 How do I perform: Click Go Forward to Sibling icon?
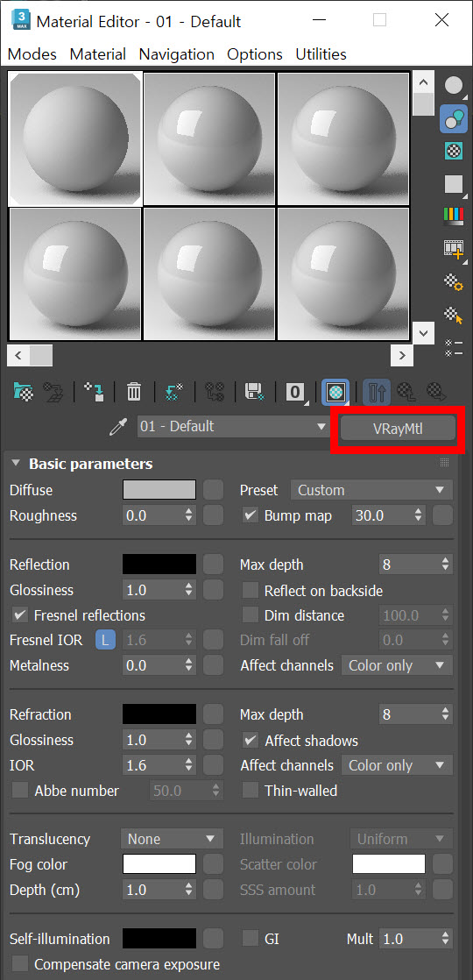(437, 392)
